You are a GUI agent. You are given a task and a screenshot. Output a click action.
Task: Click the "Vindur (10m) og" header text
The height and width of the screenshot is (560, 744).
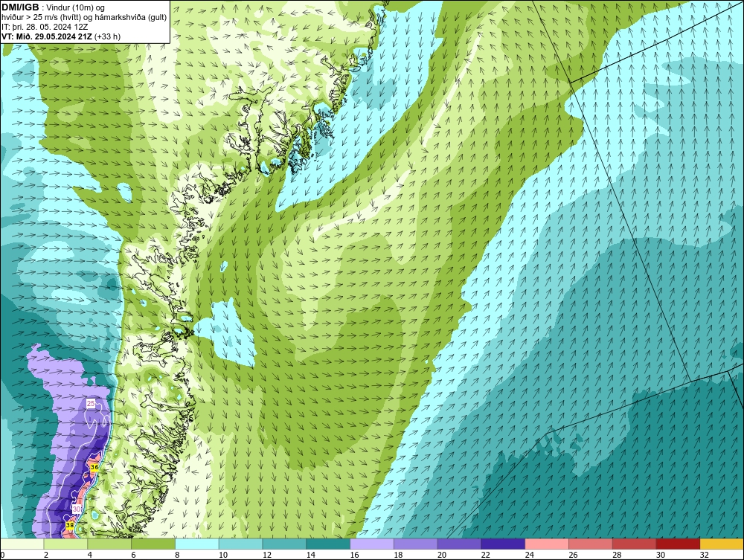[x=77, y=7]
